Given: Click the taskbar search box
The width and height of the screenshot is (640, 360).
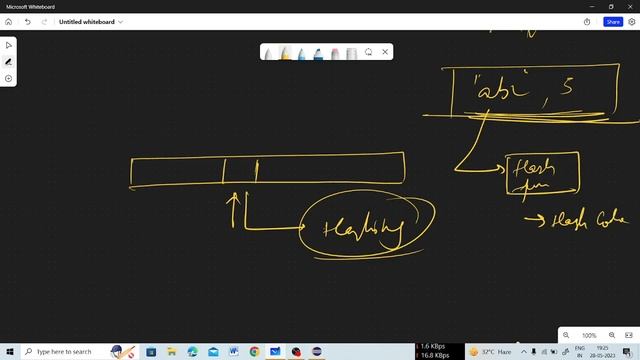Looking at the screenshot, I should 80,351.
